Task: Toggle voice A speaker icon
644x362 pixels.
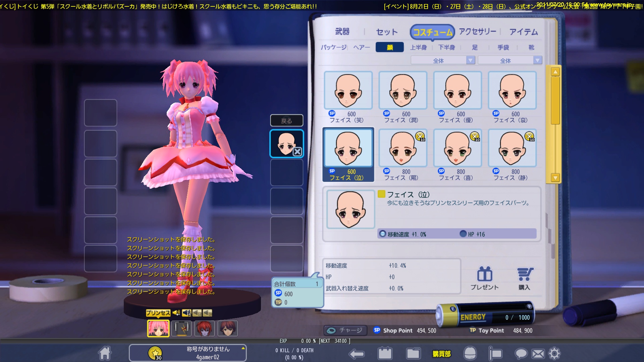Action: pos(187,313)
